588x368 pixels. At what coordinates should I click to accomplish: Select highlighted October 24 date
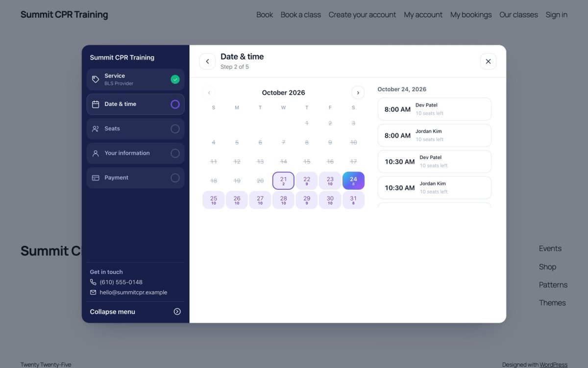coord(353,181)
